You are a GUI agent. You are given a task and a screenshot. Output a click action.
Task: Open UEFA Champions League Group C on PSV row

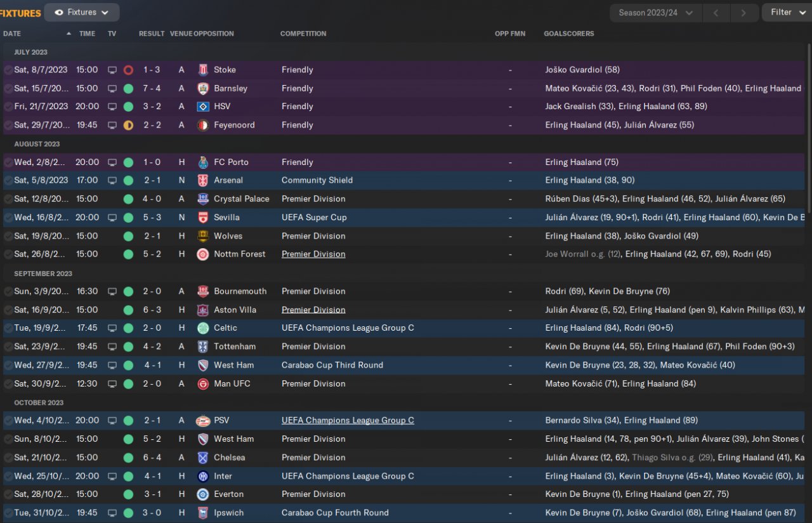(348, 420)
